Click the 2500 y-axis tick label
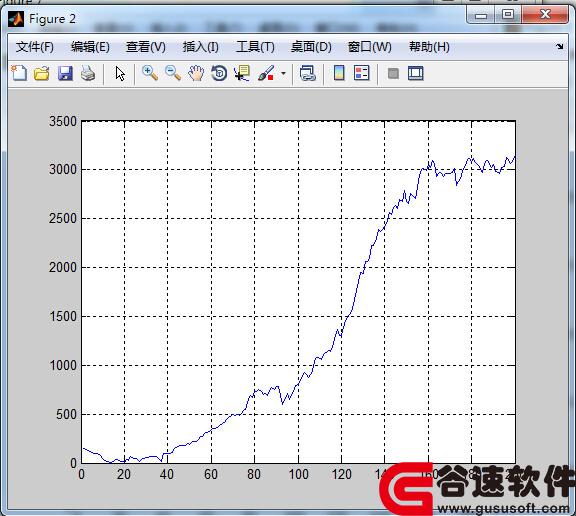This screenshot has width=576, height=516. [x=63, y=218]
